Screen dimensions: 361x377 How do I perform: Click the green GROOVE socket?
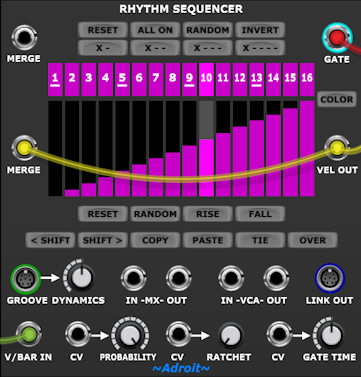coord(25,278)
